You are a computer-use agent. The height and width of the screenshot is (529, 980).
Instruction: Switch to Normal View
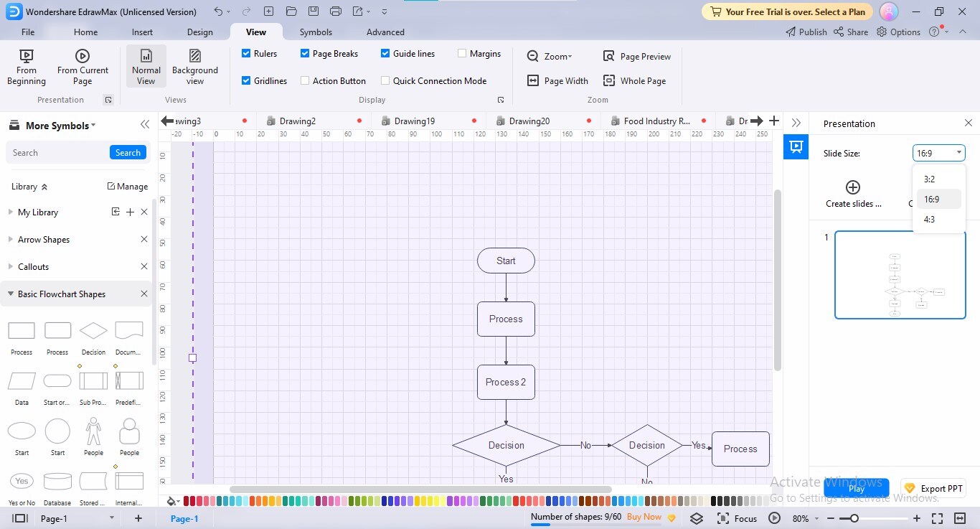146,67
